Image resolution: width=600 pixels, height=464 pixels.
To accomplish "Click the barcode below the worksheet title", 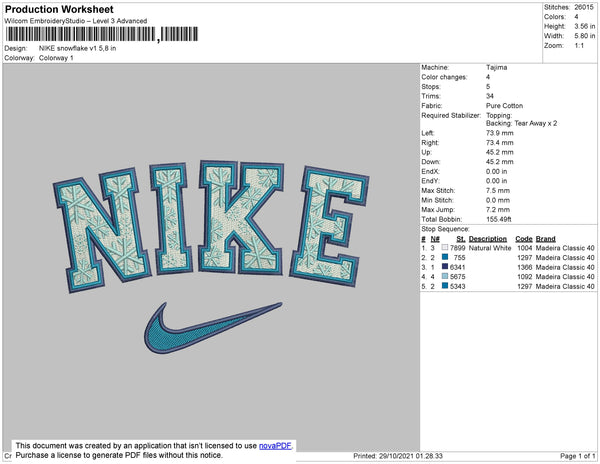I will point(102,34).
